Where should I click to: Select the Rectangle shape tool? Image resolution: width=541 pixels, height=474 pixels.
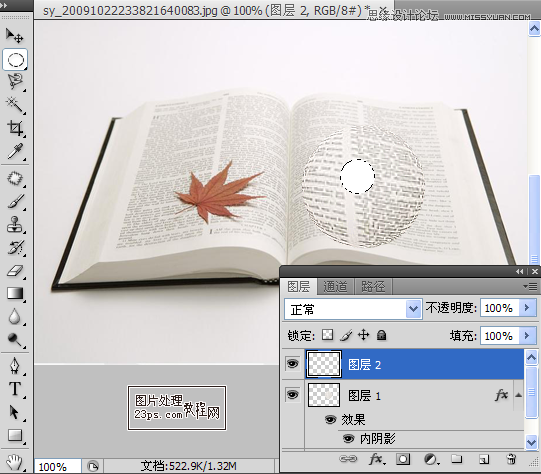point(15,435)
